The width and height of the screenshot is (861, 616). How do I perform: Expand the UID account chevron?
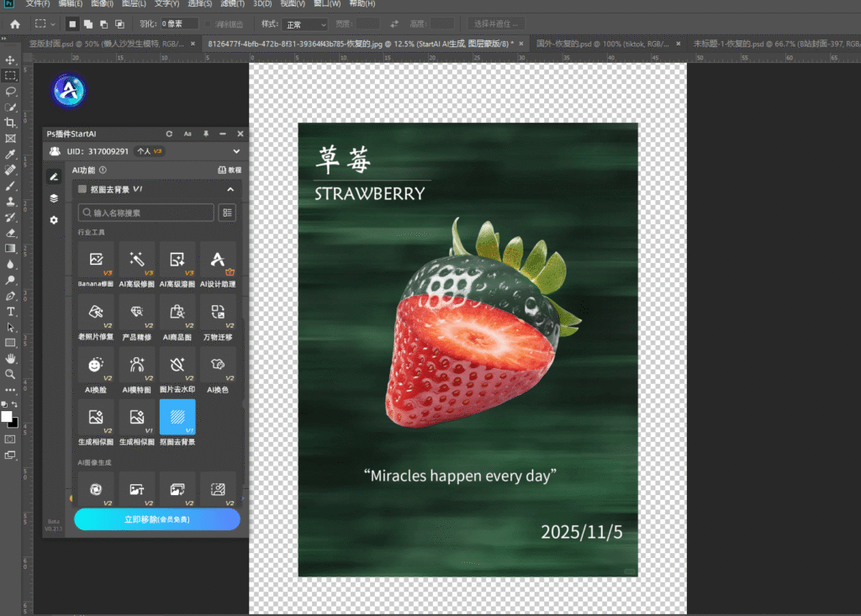tap(236, 151)
